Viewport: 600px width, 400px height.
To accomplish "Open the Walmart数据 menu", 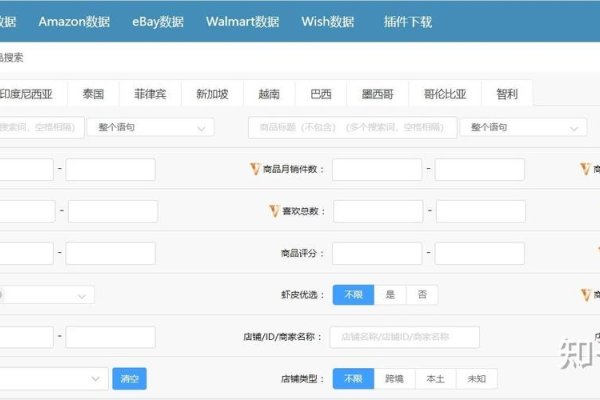I will pyautogui.click(x=242, y=21).
